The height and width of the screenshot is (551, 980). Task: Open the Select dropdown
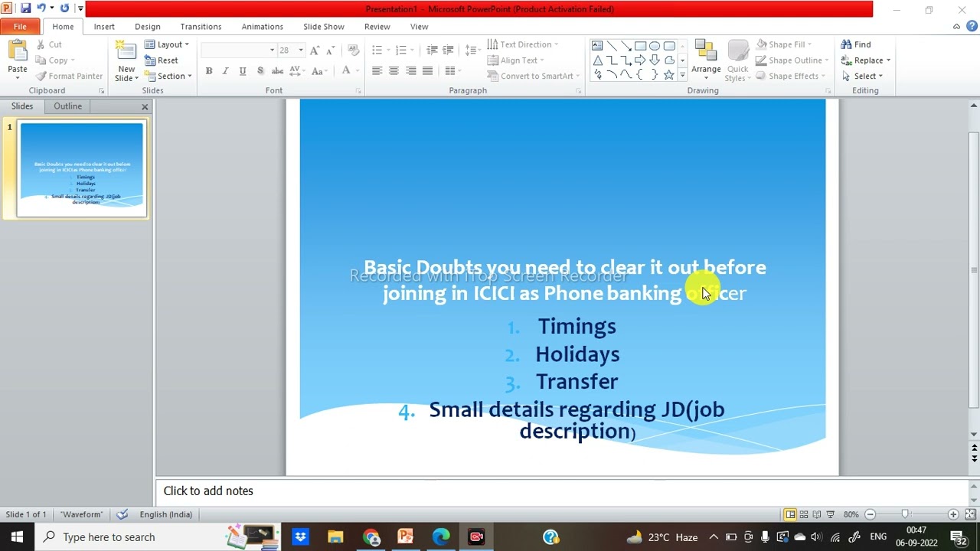[862, 77]
